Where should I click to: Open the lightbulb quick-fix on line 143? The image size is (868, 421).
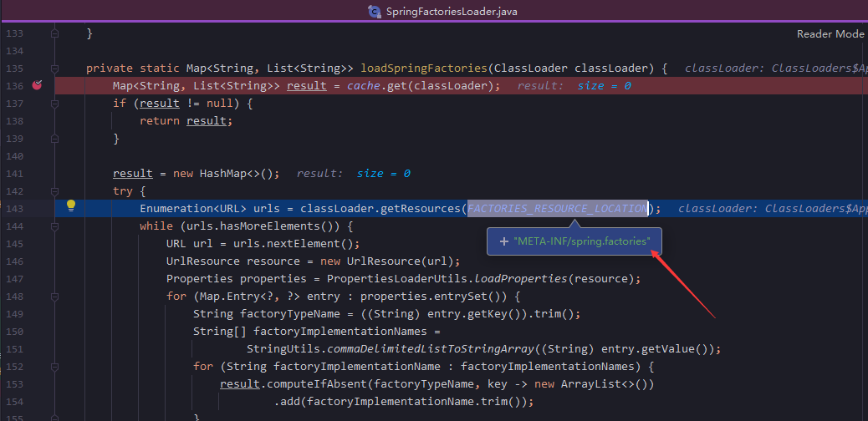71,205
